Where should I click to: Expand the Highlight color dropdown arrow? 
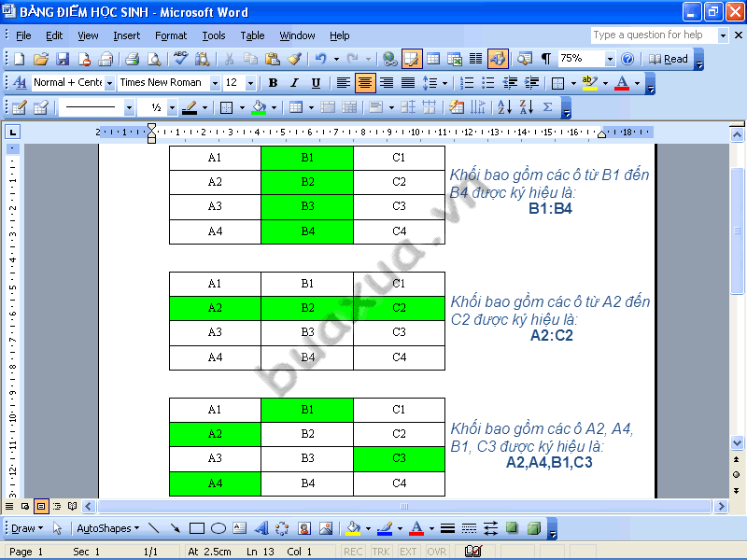coord(605,83)
